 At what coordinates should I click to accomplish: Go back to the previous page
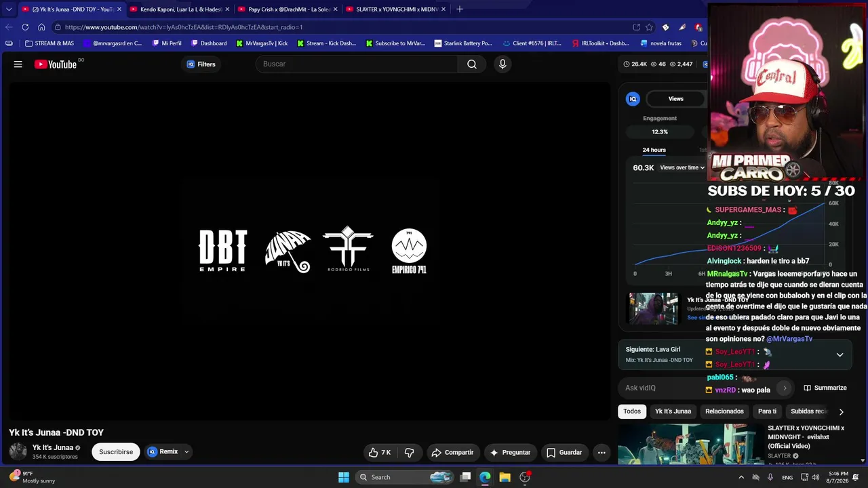pos(9,27)
